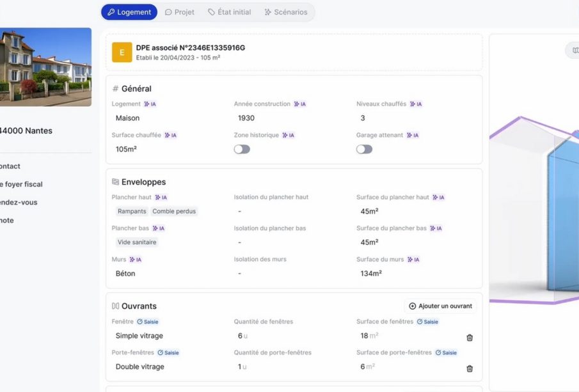Click Ajouter un ouvrant button
Image resolution: width=579 pixels, height=392 pixels.
pos(440,306)
